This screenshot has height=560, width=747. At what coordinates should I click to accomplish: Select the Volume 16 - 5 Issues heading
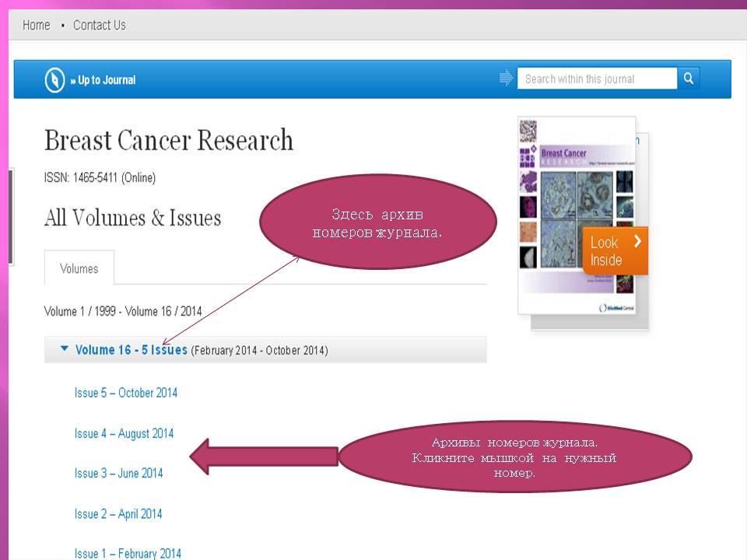(131, 350)
